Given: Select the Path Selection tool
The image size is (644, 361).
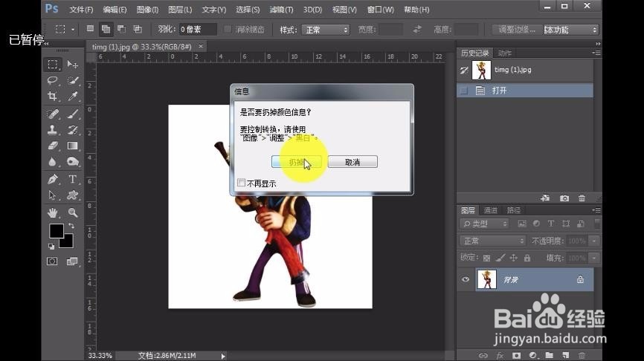Looking at the screenshot, I should [53, 195].
